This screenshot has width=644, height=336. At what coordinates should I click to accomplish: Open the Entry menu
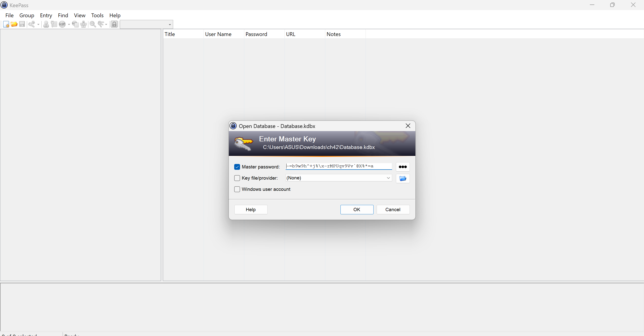46,15
